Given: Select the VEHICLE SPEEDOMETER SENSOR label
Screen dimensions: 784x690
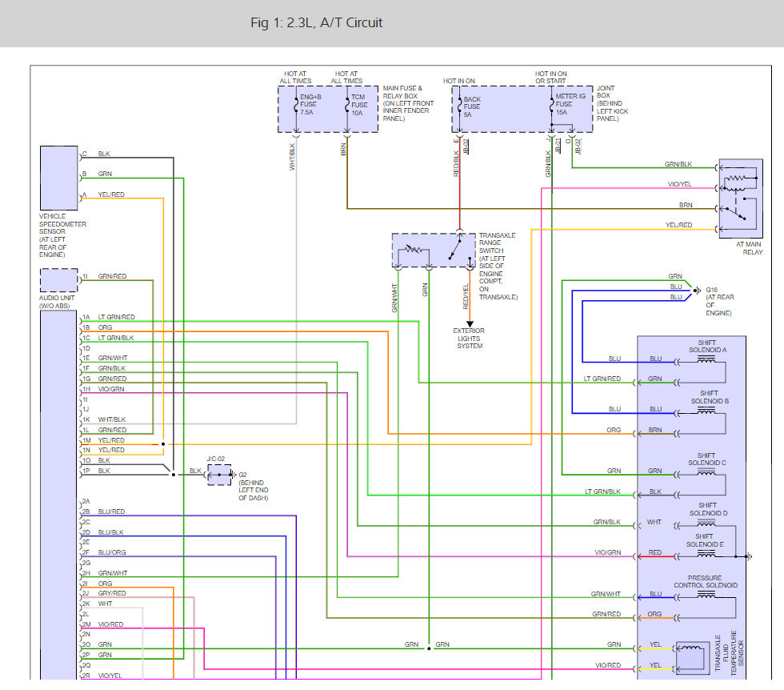Looking at the screenshot, I should pyautogui.click(x=62, y=235).
